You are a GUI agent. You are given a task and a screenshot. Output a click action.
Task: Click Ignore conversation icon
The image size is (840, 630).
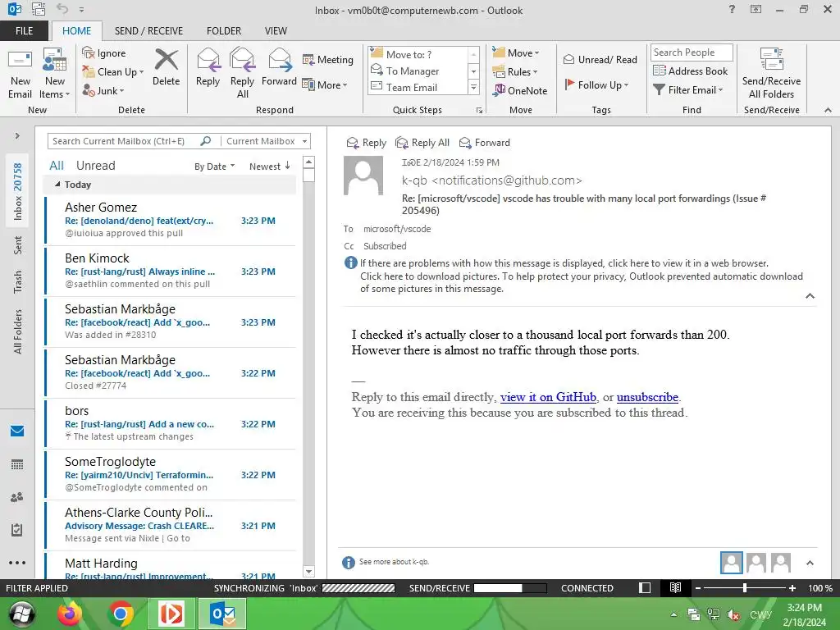pyautogui.click(x=104, y=53)
